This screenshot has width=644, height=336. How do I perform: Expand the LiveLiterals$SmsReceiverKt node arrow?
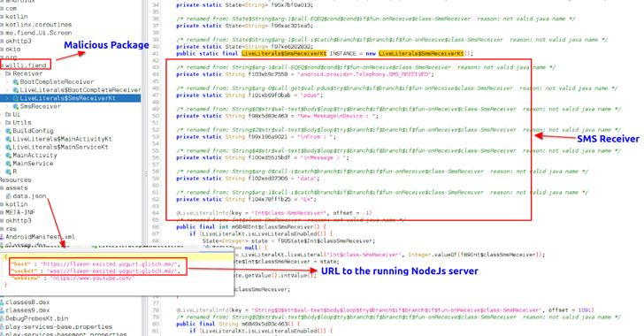click(x=7, y=98)
